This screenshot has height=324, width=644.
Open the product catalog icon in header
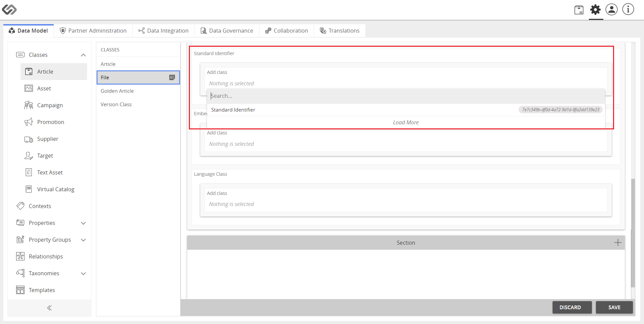click(x=579, y=10)
